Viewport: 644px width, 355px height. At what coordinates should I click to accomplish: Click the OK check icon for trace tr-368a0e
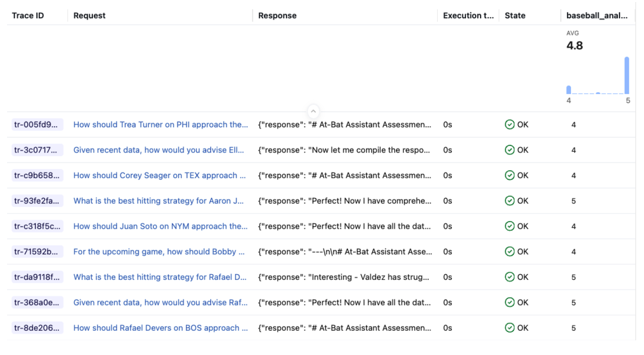pos(509,302)
